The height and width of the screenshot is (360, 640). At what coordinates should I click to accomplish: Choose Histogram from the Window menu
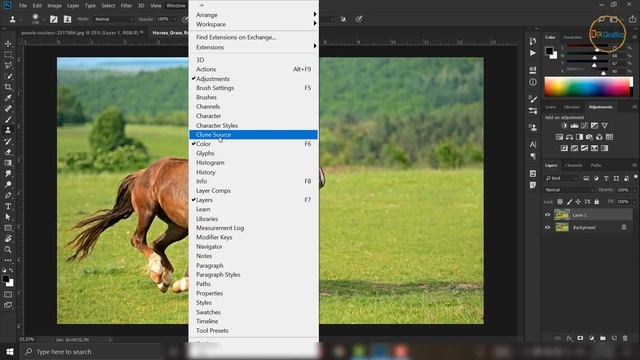tap(253, 162)
